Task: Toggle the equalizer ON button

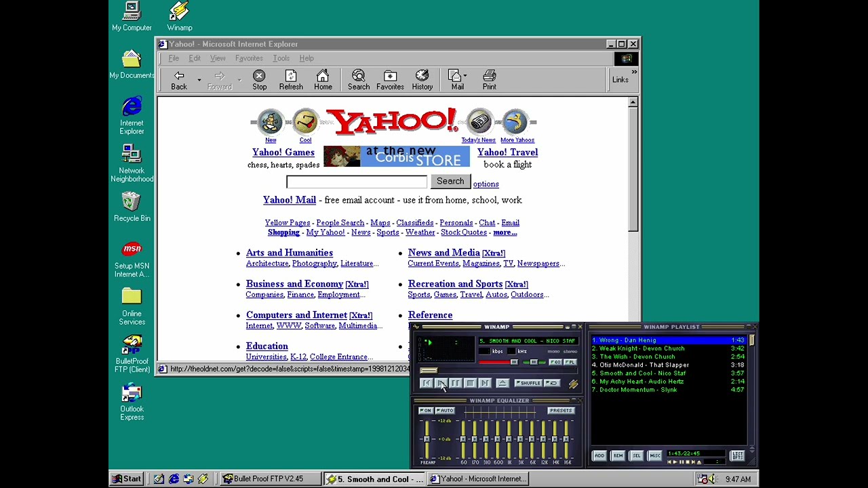Action: (426, 411)
